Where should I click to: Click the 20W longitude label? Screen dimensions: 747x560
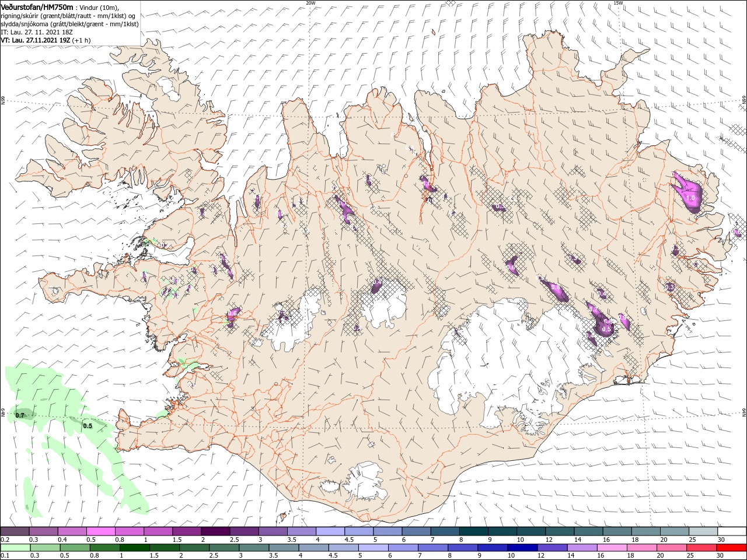(310, 3)
